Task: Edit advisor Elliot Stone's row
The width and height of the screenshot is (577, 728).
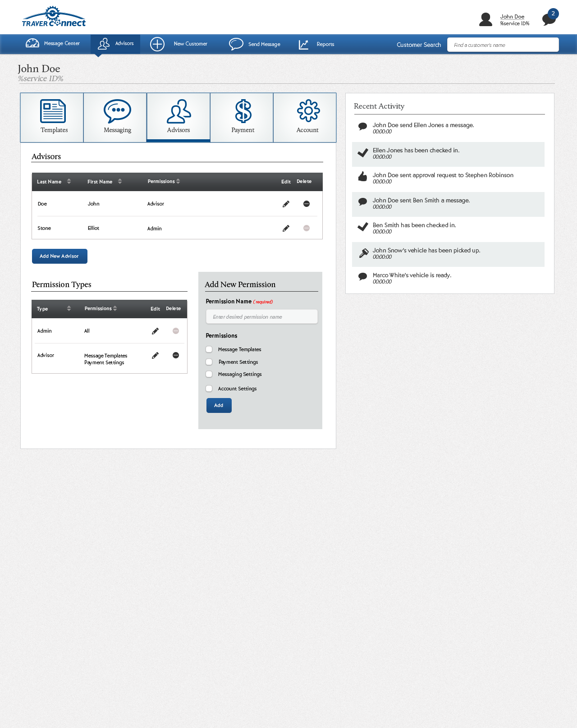Action: 286,229
